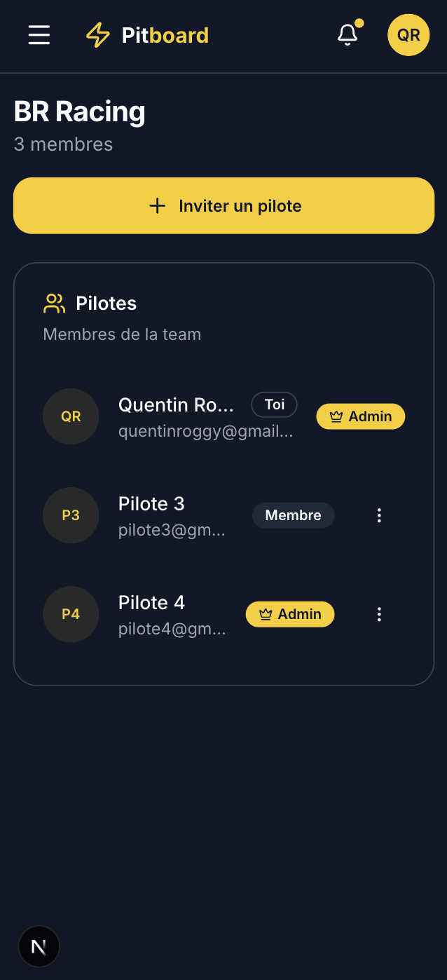Toggle Pilote 4's Admin role badge

coord(289,614)
